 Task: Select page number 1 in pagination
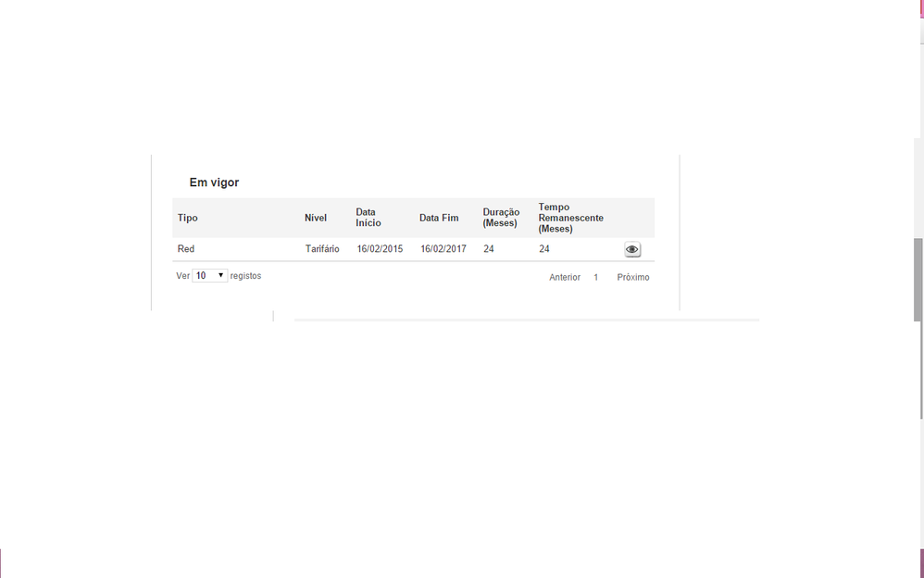[x=596, y=278]
